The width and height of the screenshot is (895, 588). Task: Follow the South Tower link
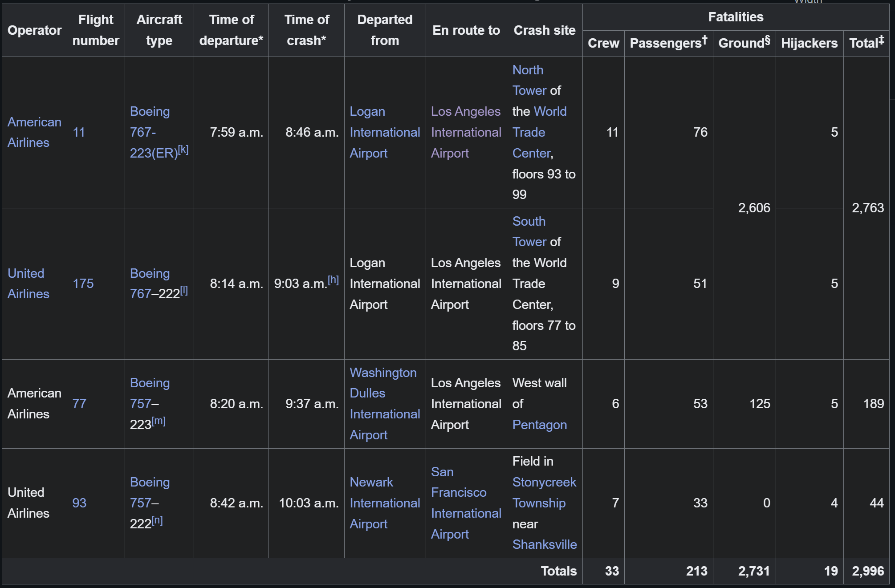(x=530, y=231)
